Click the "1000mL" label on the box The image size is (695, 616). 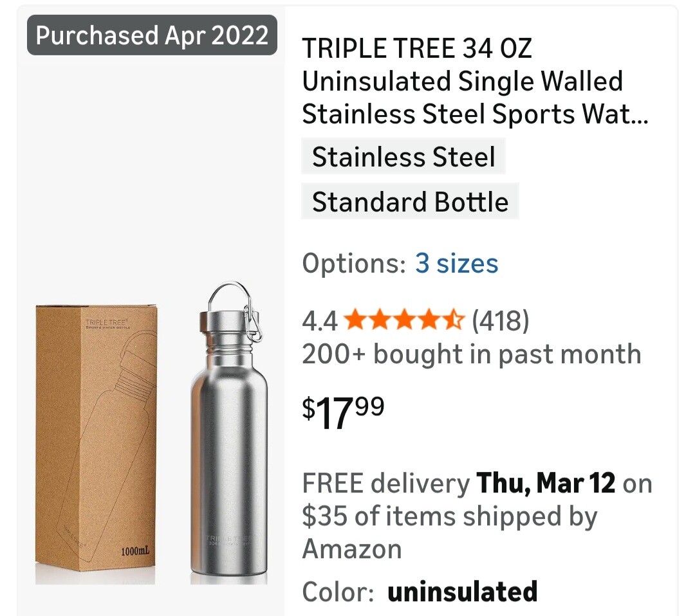point(134,552)
